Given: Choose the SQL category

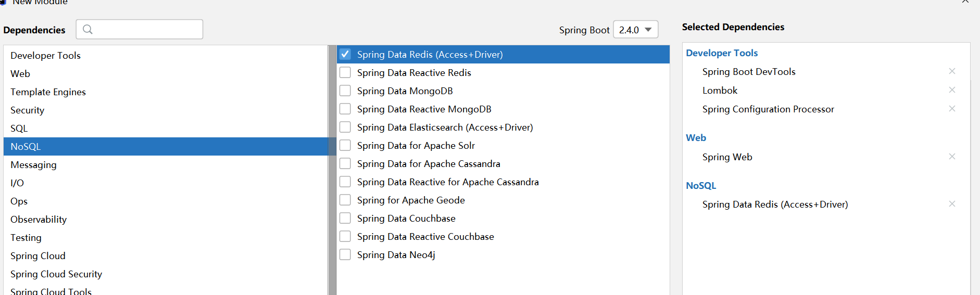Looking at the screenshot, I should tap(166, 128).
